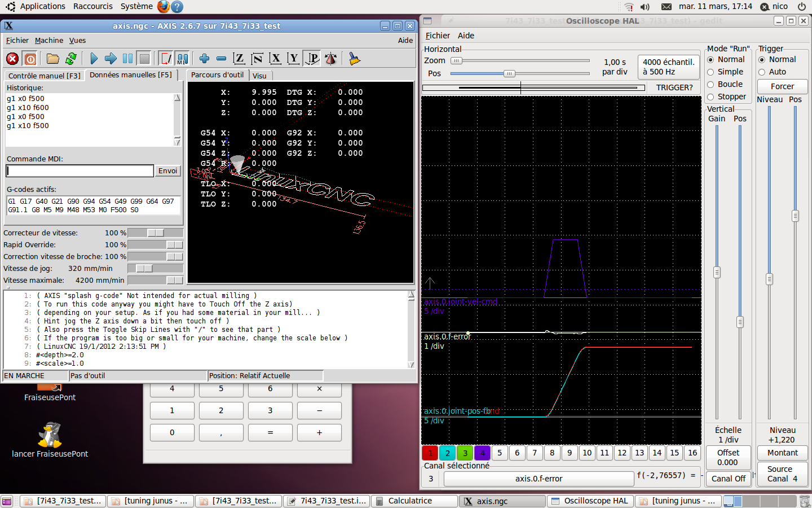Click the Forcer trigger button
Image resolution: width=812 pixels, height=508 pixels.
[782, 86]
